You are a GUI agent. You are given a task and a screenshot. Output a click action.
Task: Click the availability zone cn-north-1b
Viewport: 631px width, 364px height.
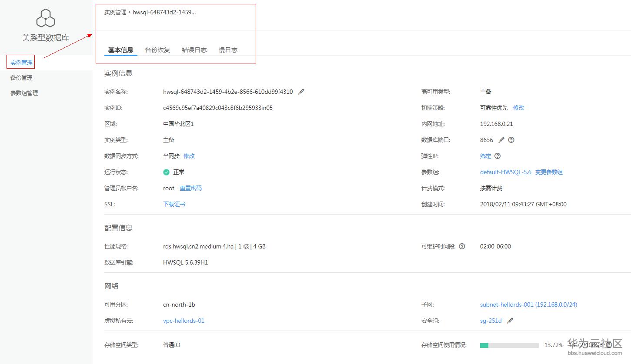[179, 304]
